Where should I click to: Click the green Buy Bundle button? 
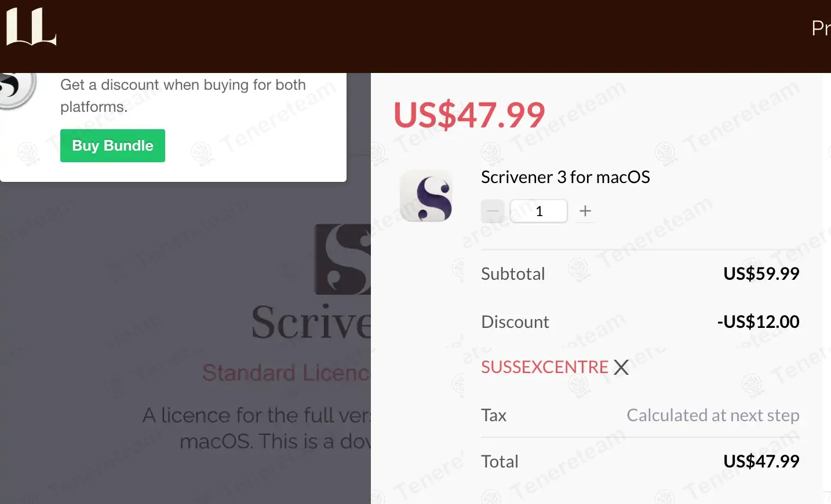click(x=112, y=145)
